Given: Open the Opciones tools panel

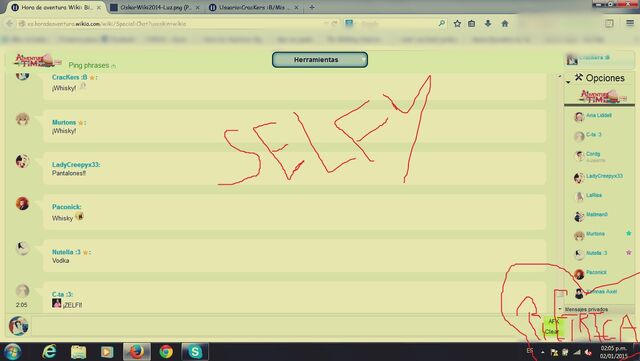Looking at the screenshot, I should tap(600, 78).
